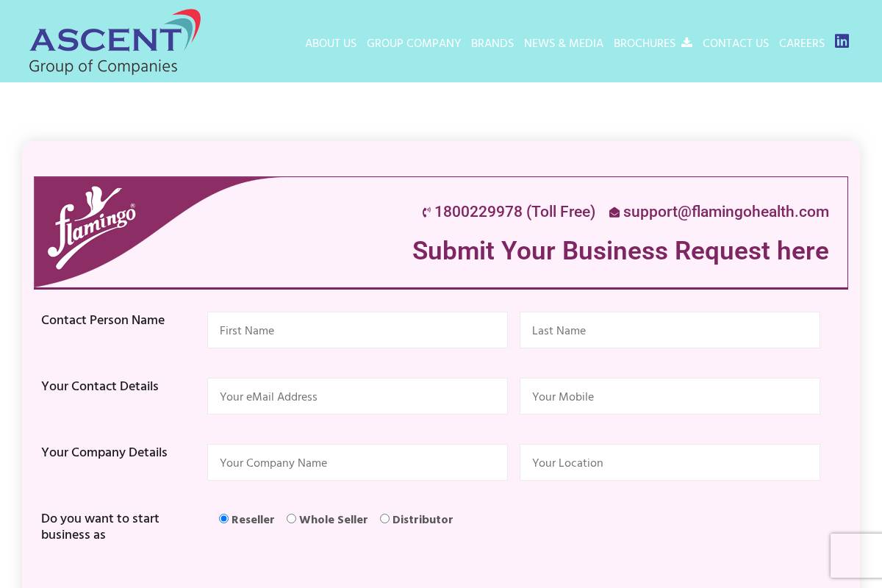This screenshot has width=882, height=588.
Task: Select the Whole Seller radio button
Action: pyautogui.click(x=292, y=519)
